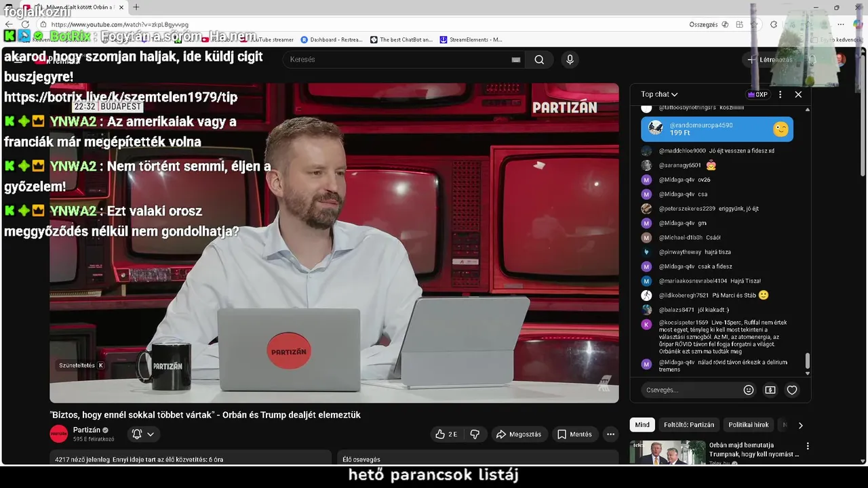868x488 pixels.
Task: Click chat username @mariaakosnevrabel4104
Action: click(x=693, y=281)
